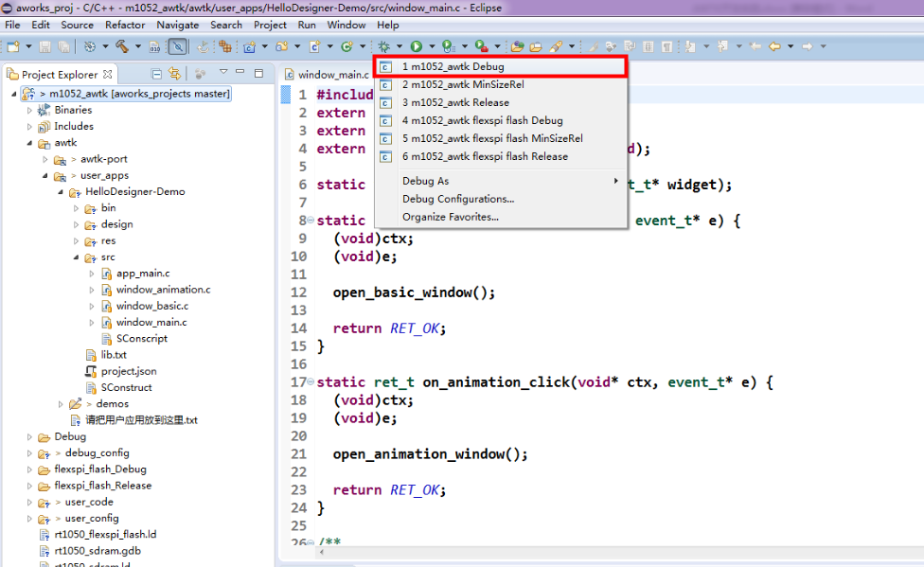Click Organize Favorites... option
The image size is (924, 567).
(x=450, y=217)
